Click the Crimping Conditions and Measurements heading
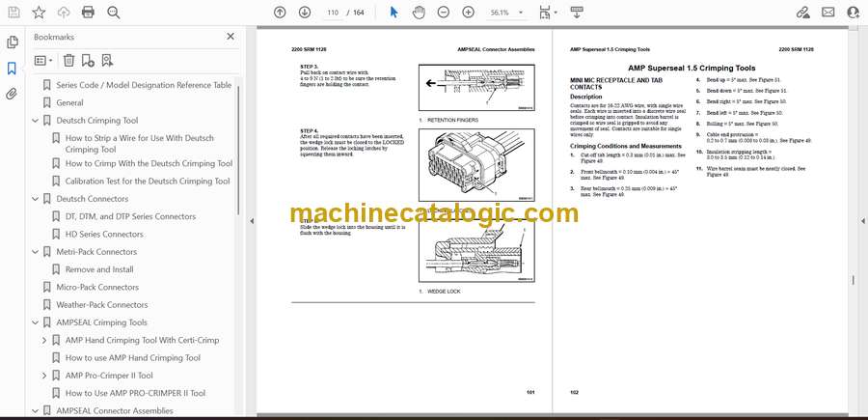 (x=626, y=147)
